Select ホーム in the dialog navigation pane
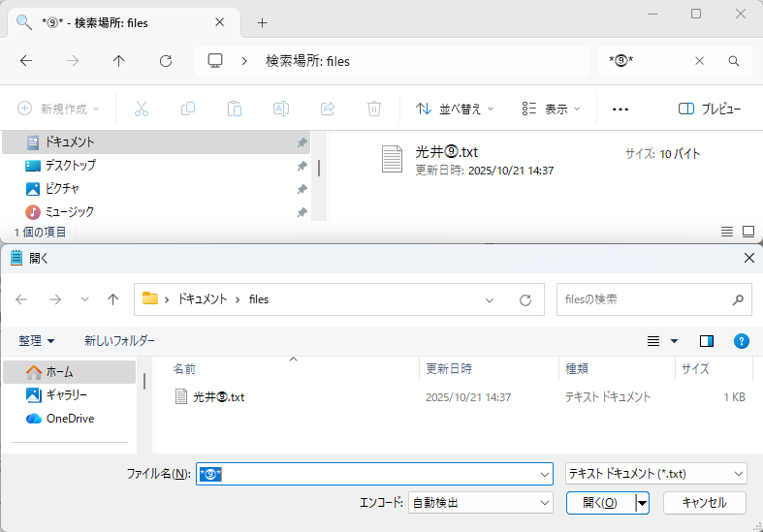 (x=69, y=372)
